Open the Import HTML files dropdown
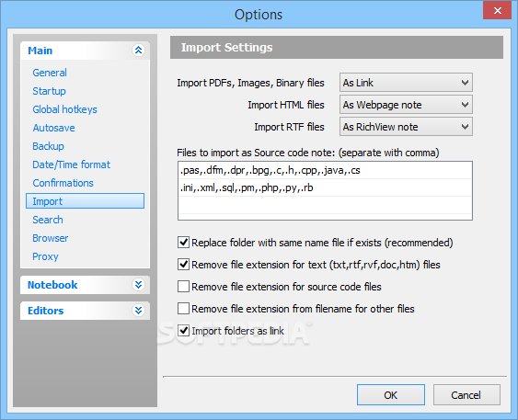This screenshot has width=518, height=420. coord(406,105)
